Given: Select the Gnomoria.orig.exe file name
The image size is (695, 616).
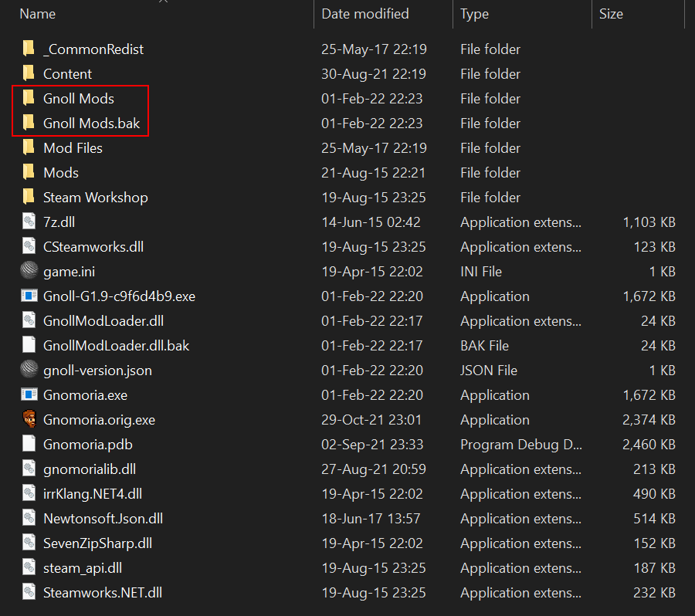Looking at the screenshot, I should coord(99,420).
